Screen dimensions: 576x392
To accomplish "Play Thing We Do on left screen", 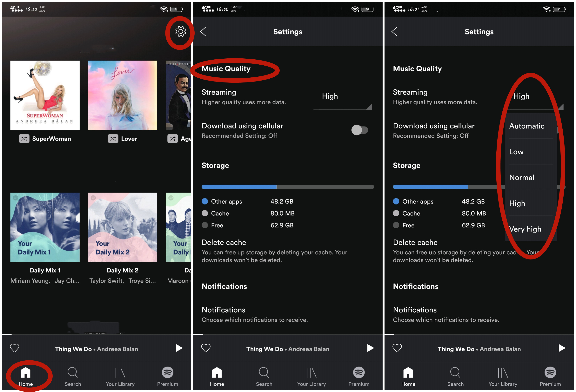I will (179, 348).
